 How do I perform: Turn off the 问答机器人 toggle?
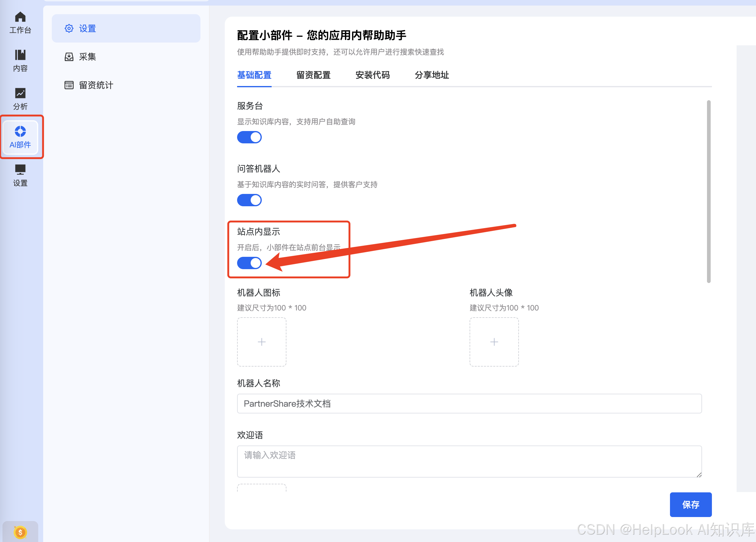(249, 200)
